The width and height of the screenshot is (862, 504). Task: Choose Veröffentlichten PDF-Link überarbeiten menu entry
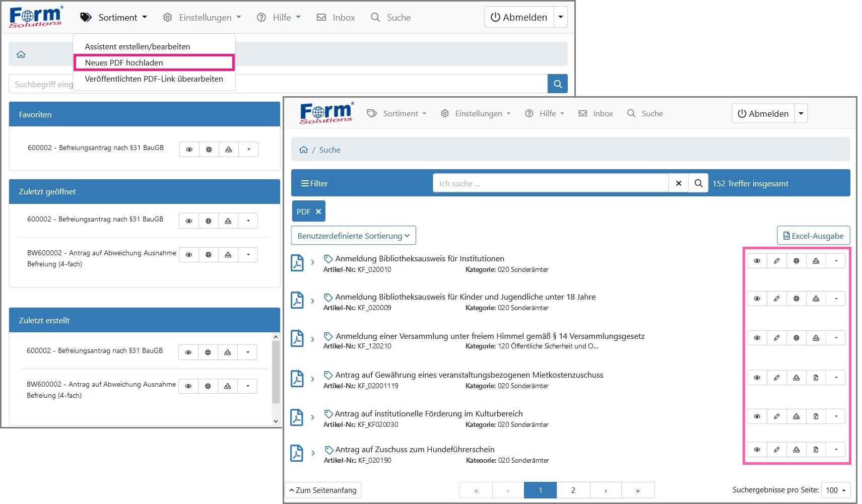tap(154, 79)
